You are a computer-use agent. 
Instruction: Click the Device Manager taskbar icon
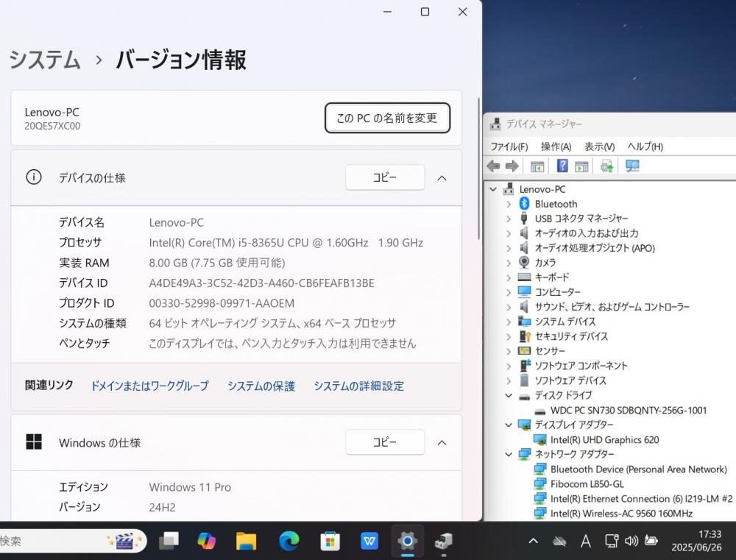click(444, 541)
